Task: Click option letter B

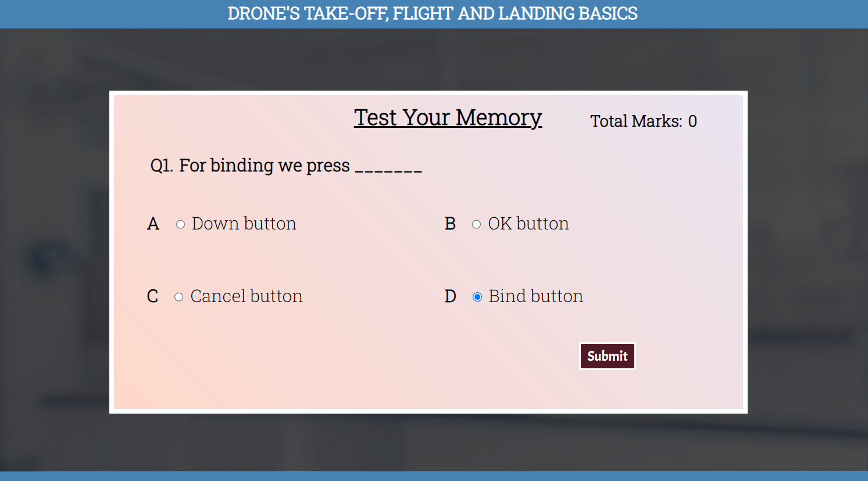Action: click(x=450, y=224)
